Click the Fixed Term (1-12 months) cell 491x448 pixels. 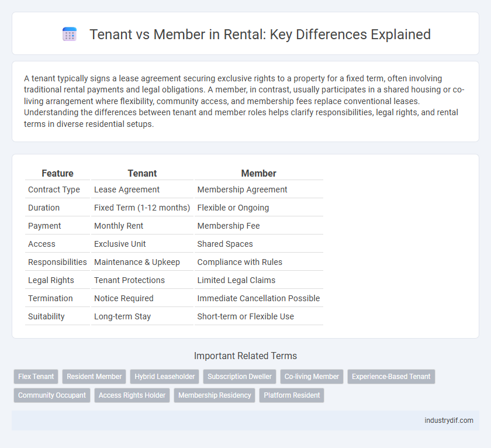142,208
